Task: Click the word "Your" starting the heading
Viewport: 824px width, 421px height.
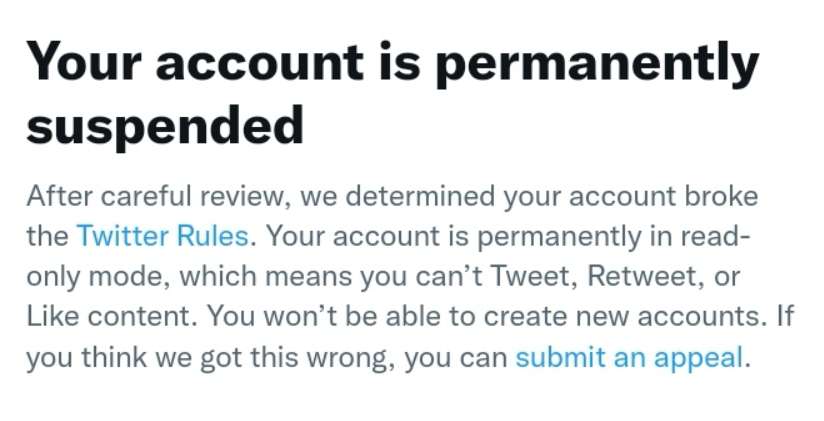Action: point(85,61)
